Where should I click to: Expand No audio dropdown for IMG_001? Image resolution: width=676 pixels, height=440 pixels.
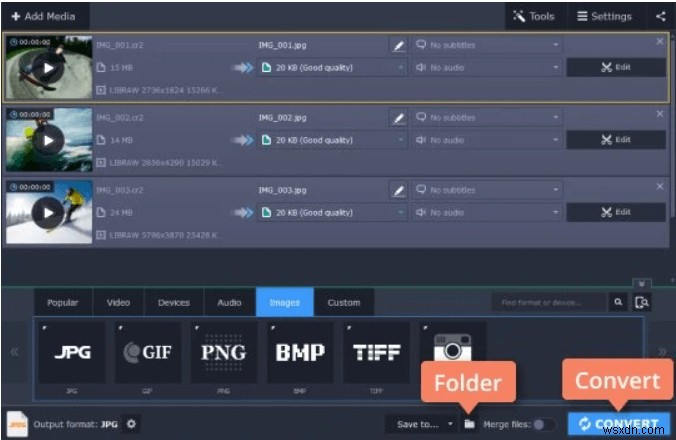pyautogui.click(x=487, y=67)
